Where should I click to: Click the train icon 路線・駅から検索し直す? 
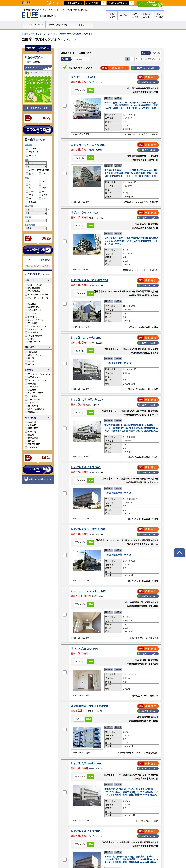(38, 479)
